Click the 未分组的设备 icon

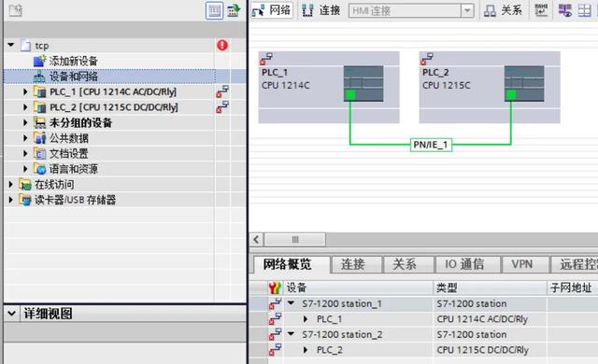[39, 122]
